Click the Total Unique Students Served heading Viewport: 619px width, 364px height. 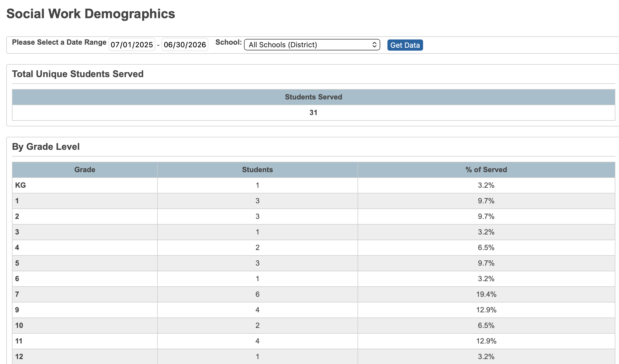click(78, 74)
